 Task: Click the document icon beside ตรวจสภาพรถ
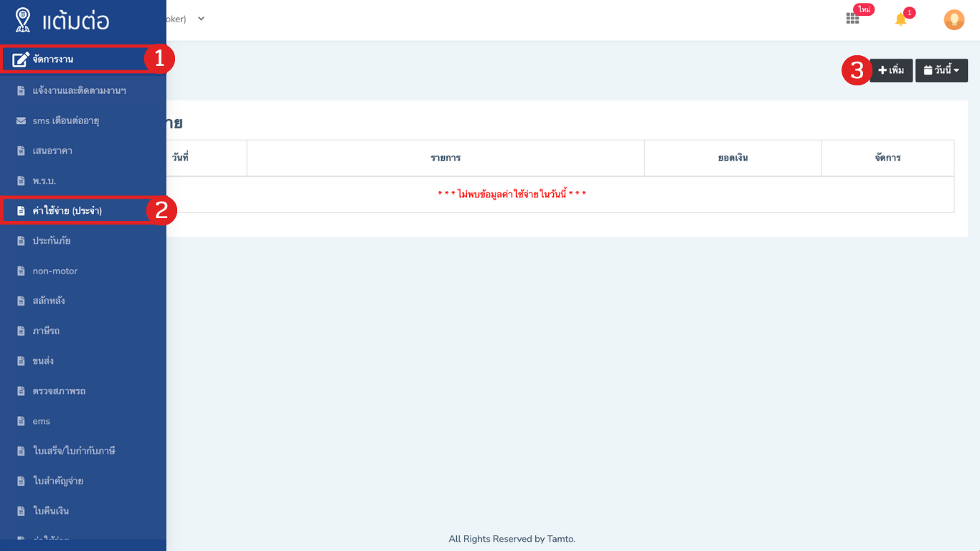[x=21, y=391]
